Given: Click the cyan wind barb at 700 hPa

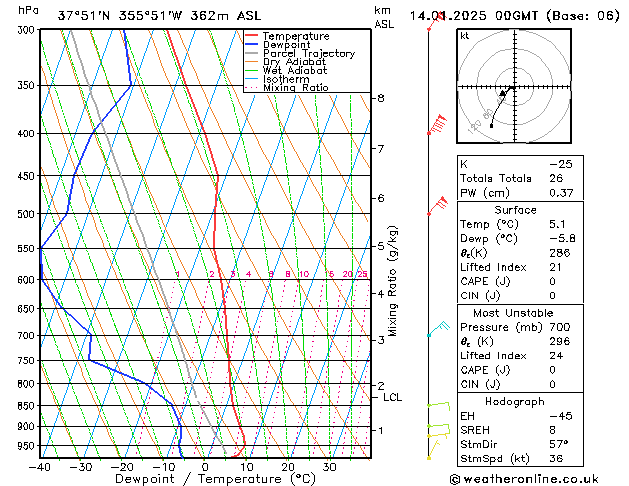Looking at the screenshot, I should click(x=438, y=328).
